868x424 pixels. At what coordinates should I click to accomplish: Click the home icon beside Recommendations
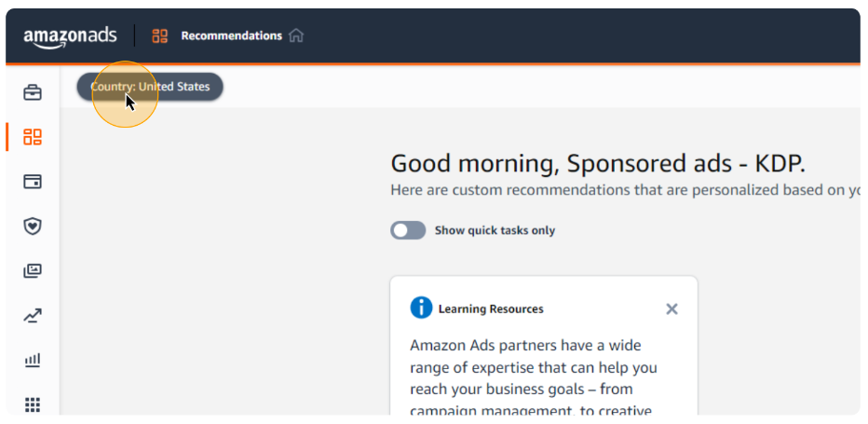[296, 36]
